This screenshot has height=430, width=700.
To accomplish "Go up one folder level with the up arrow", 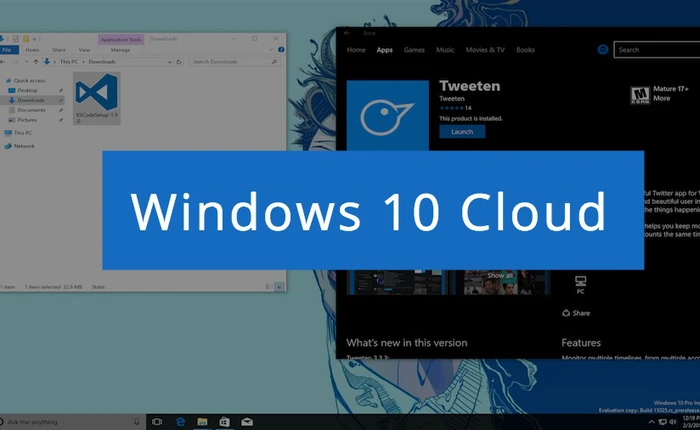I will coord(36,62).
